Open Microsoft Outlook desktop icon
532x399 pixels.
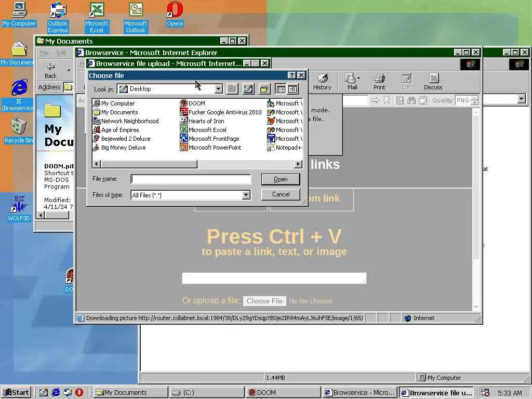tap(136, 17)
